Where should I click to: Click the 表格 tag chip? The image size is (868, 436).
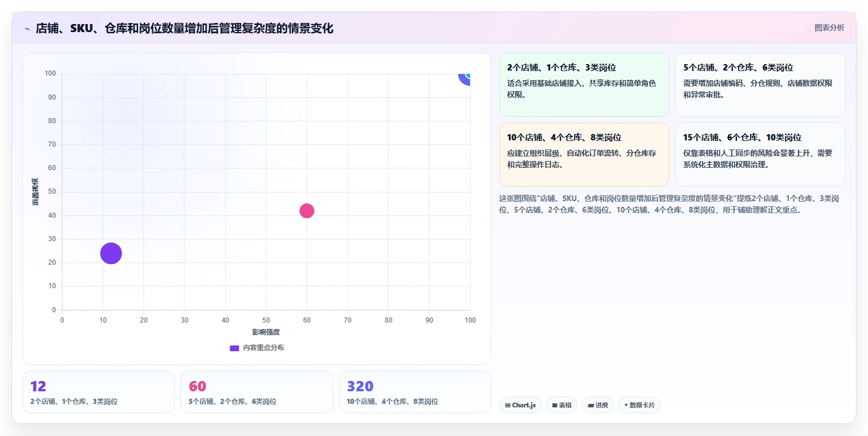(562, 405)
